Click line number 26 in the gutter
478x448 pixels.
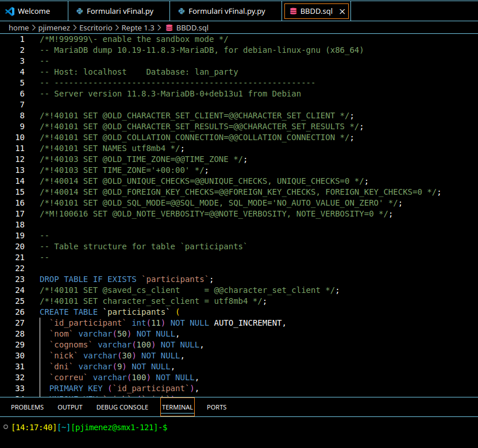(x=20, y=312)
